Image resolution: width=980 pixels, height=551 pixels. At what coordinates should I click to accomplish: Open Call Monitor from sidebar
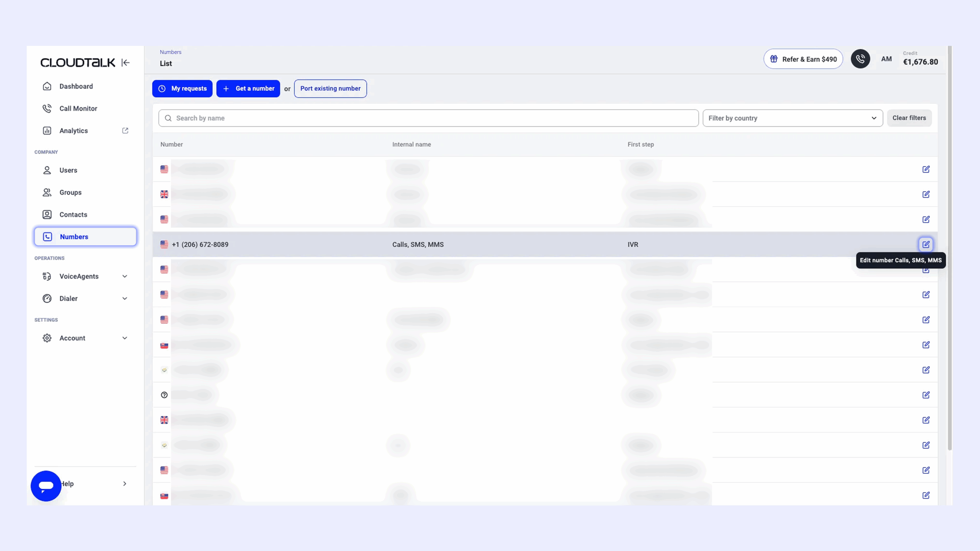78,109
